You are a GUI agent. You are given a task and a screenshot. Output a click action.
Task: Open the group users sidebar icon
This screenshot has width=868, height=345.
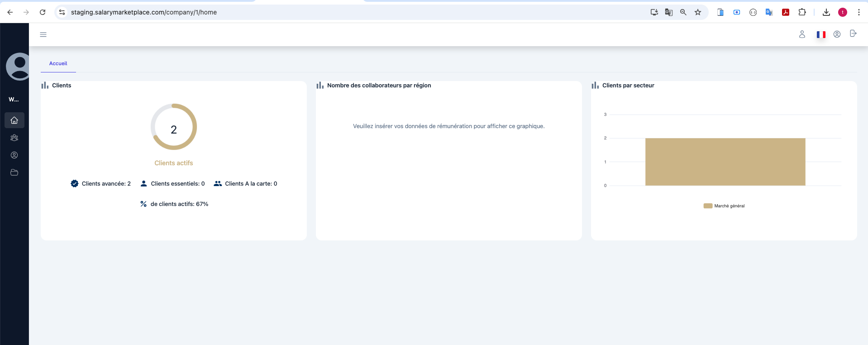14,138
